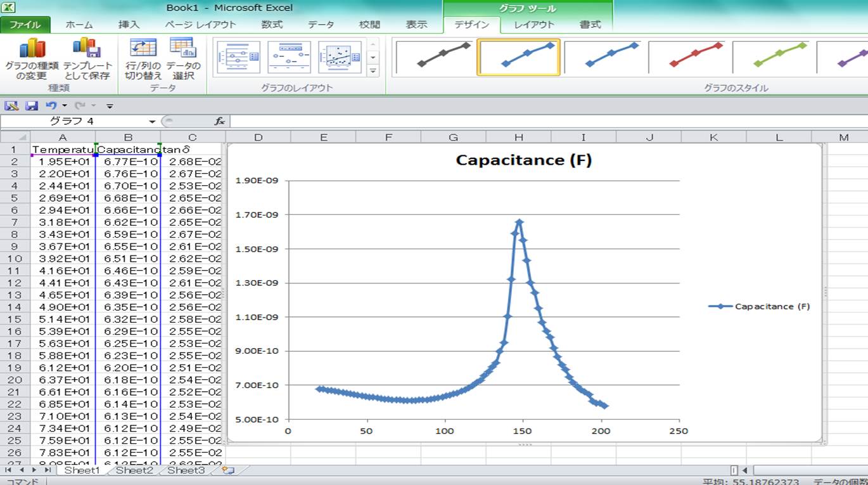Click in the formula bar input
The height and width of the screenshot is (485, 868).
(x=548, y=121)
